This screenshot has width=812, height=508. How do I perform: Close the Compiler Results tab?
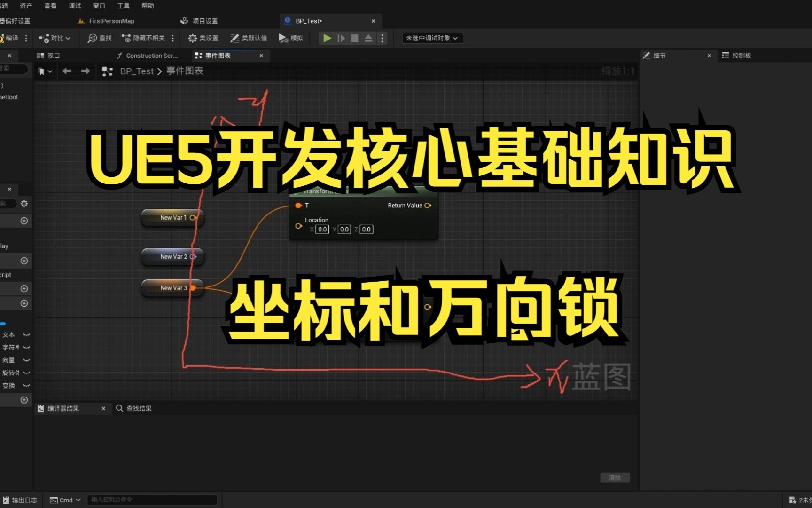click(x=103, y=409)
